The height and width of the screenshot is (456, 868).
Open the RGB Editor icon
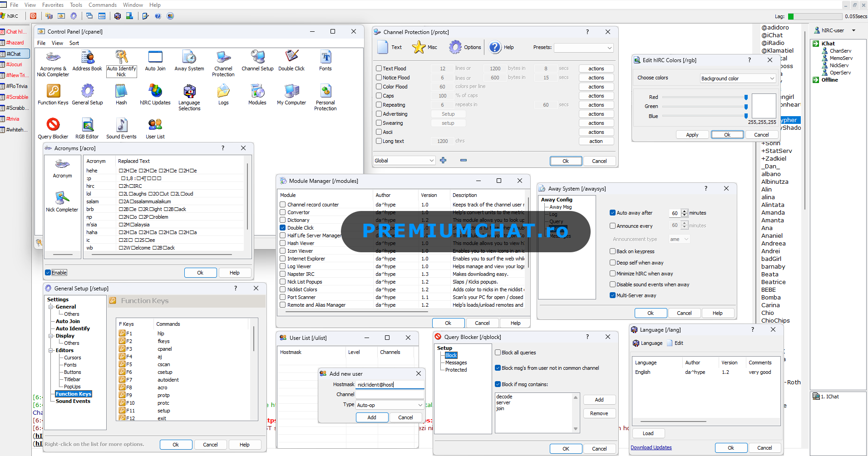(x=87, y=129)
